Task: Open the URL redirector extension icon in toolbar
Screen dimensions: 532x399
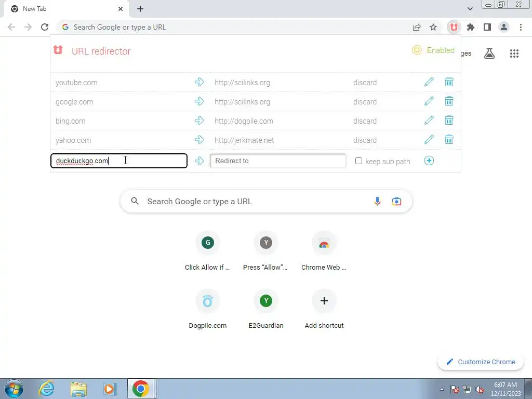Action: tap(454, 27)
